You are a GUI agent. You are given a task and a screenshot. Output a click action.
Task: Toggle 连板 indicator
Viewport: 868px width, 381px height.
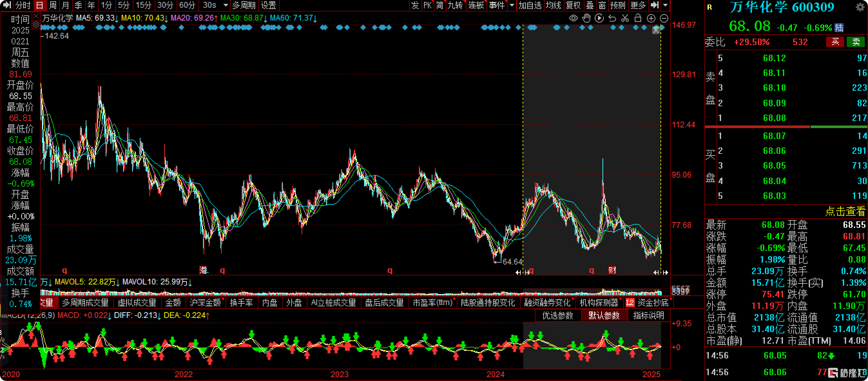(476, 5)
